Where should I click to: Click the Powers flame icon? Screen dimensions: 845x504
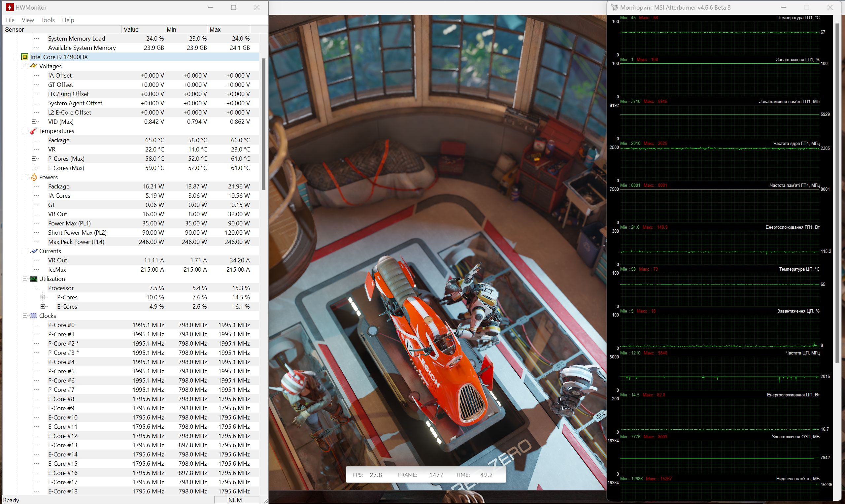[34, 177]
